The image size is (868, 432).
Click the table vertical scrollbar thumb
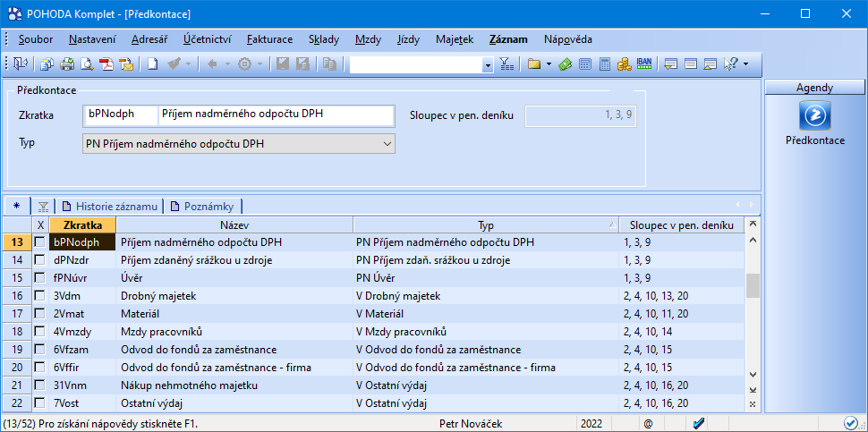pos(752,286)
